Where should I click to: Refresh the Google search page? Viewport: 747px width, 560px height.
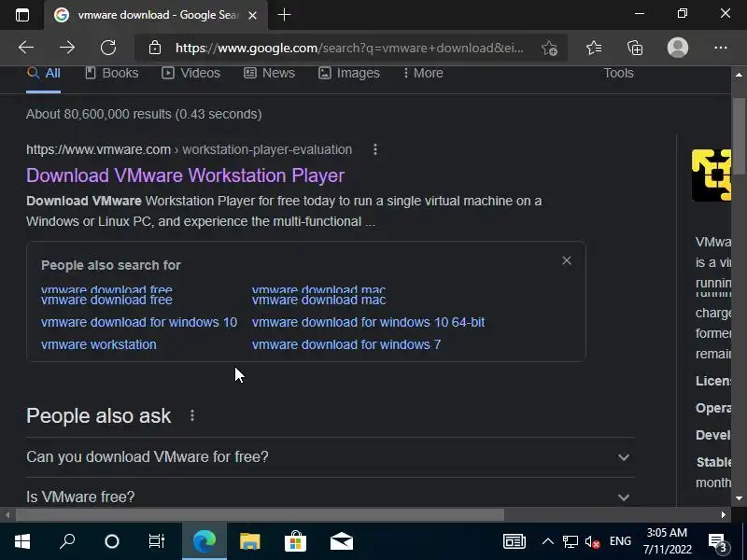(108, 48)
